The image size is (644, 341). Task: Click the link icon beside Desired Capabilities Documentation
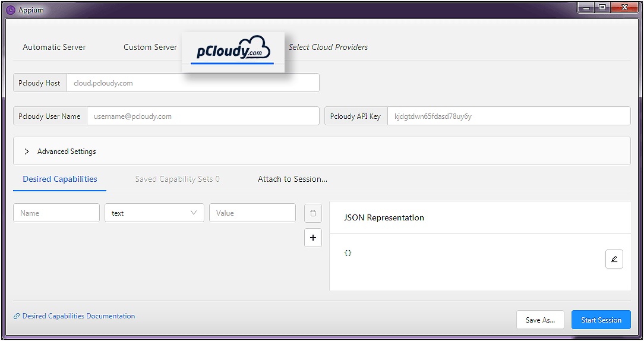coord(17,316)
